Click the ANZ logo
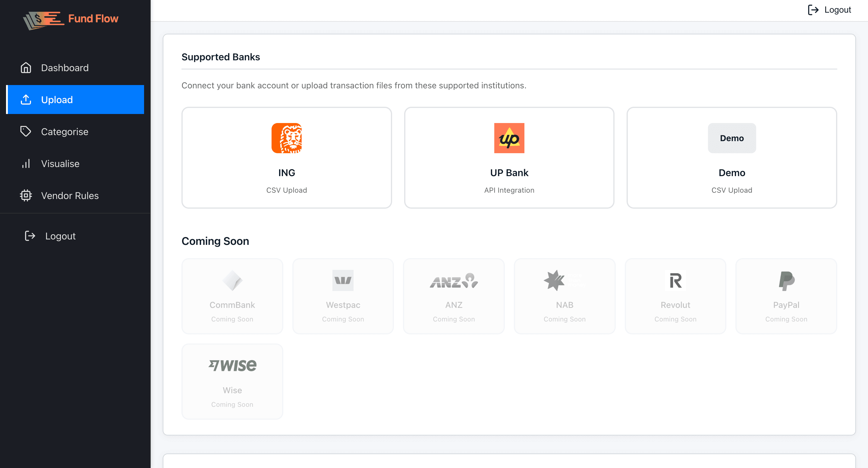The width and height of the screenshot is (868, 468). point(454,280)
